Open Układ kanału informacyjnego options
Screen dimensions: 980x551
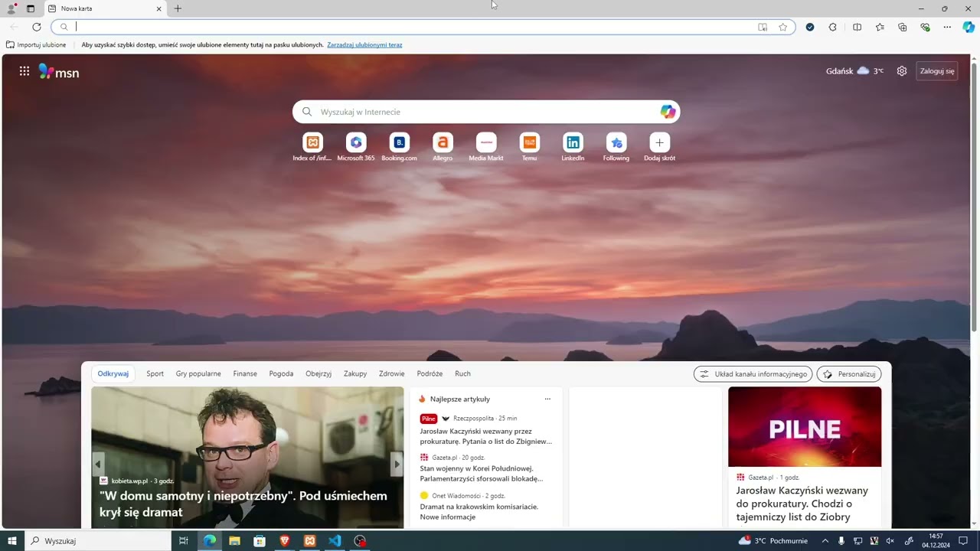753,374
